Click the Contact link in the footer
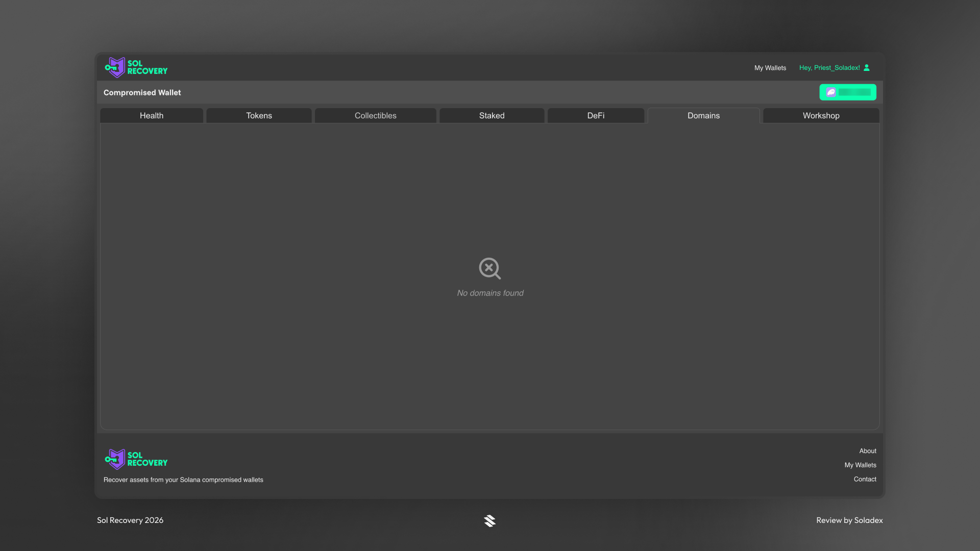The width and height of the screenshot is (980, 551). point(865,479)
